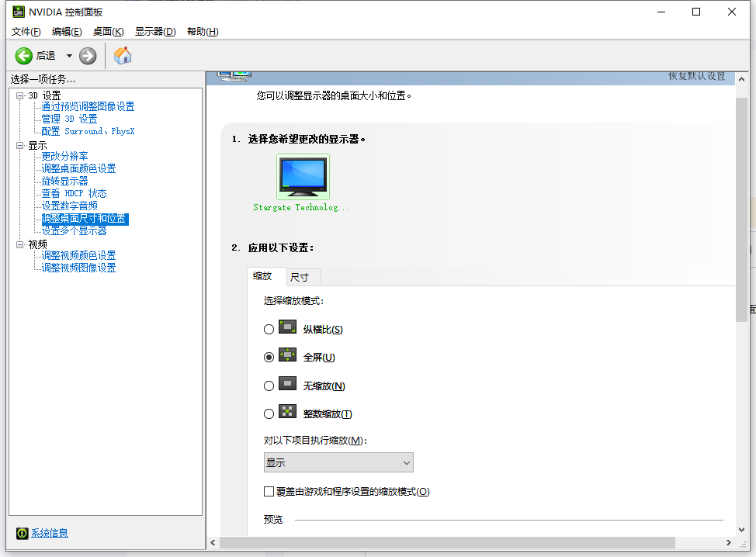
Task: Collapse the 3D 设置 tree node
Action: [x=19, y=95]
